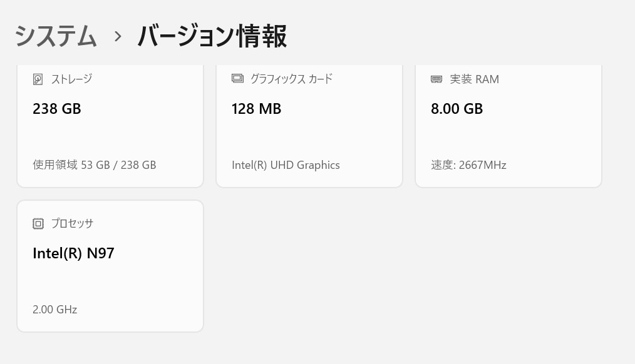Click the 速度: 2667MHz text
Viewport: 635px width, 364px height.
pyautogui.click(x=468, y=165)
